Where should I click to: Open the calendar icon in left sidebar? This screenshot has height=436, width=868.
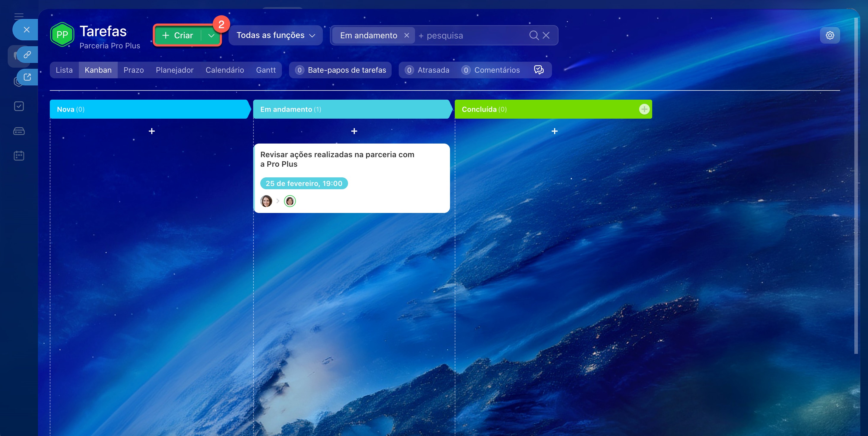(x=19, y=156)
